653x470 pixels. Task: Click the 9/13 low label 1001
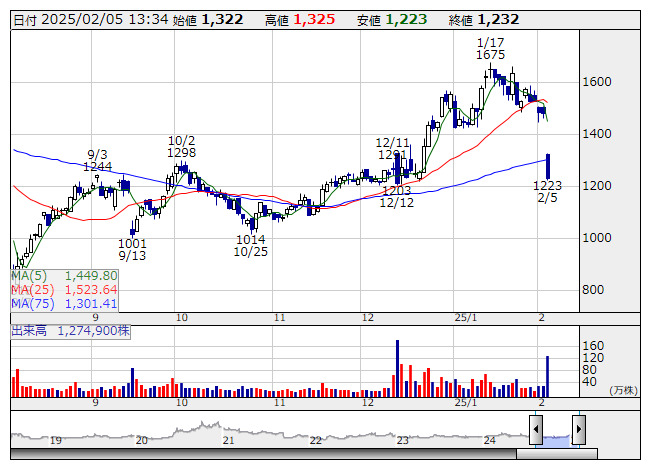(x=132, y=243)
